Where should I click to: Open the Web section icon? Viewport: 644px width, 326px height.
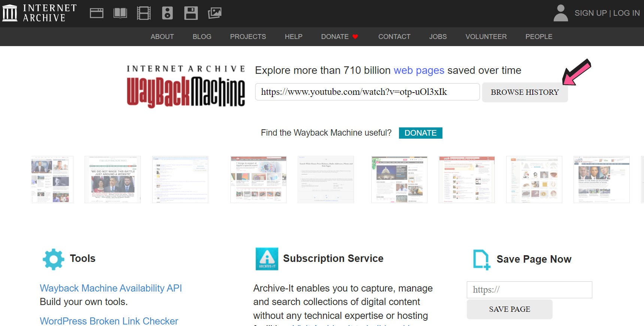pyautogui.click(x=97, y=13)
